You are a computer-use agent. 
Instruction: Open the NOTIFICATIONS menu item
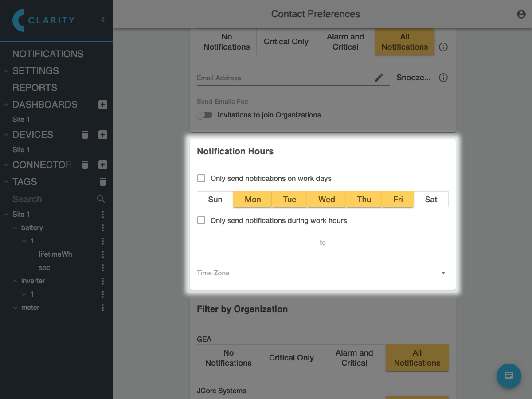point(48,54)
